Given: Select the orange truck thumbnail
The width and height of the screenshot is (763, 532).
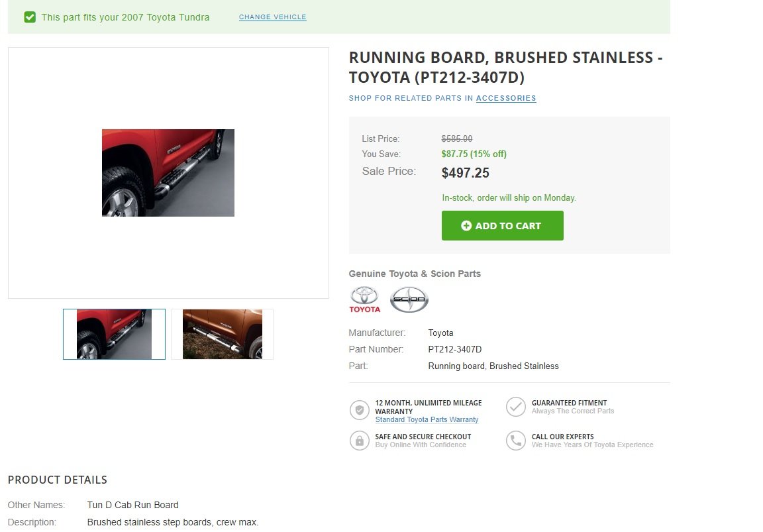Looking at the screenshot, I should pyautogui.click(x=223, y=335).
